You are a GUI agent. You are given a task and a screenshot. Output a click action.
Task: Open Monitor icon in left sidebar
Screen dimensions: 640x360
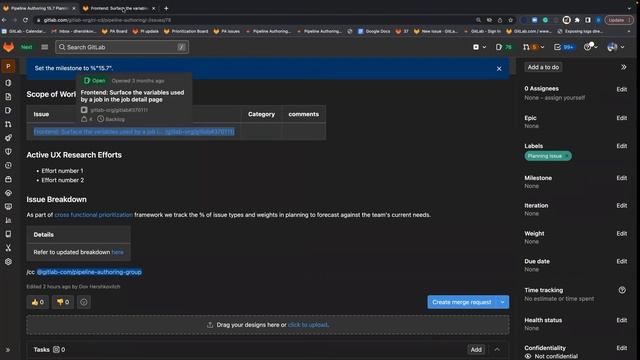8,207
